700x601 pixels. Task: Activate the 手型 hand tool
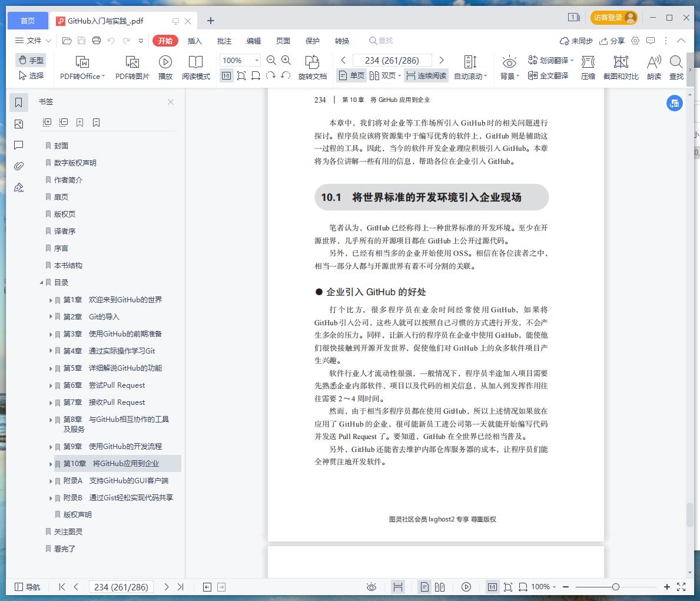click(31, 60)
